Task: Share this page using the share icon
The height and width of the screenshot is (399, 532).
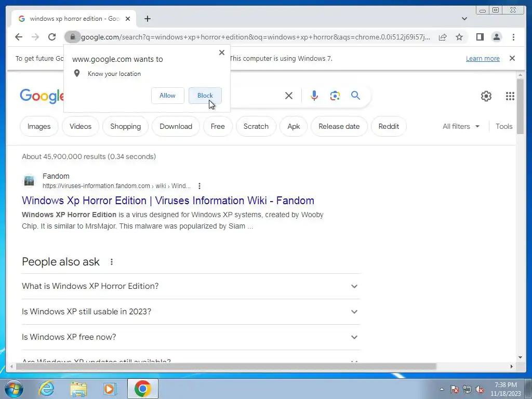Action: click(x=443, y=37)
